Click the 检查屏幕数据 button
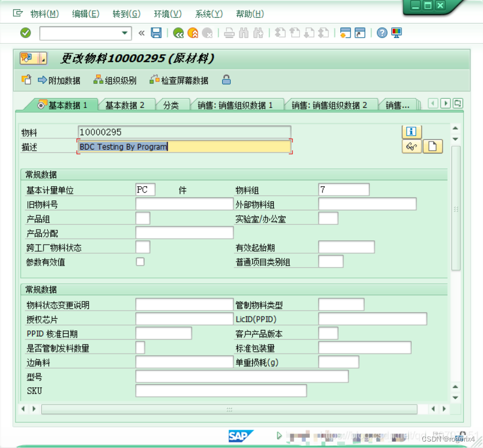Viewport: 483px width, 448px height. coord(179,80)
